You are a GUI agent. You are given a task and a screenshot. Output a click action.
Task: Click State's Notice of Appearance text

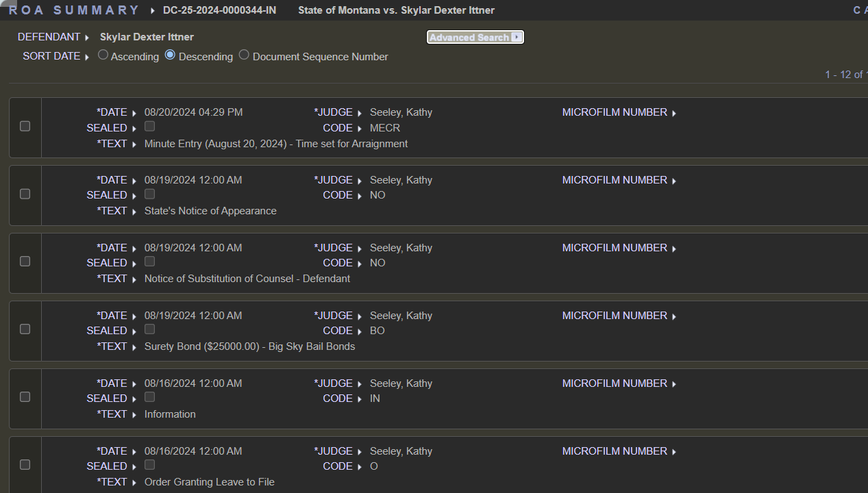click(210, 211)
